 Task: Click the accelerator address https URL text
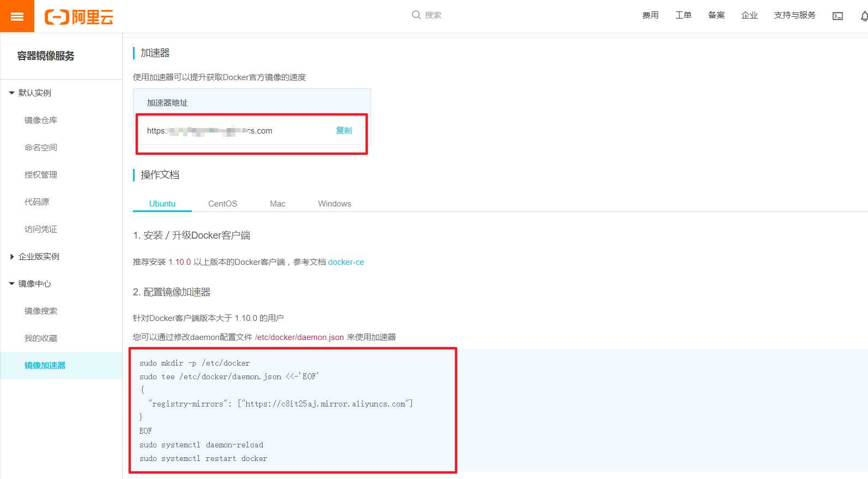[x=210, y=131]
